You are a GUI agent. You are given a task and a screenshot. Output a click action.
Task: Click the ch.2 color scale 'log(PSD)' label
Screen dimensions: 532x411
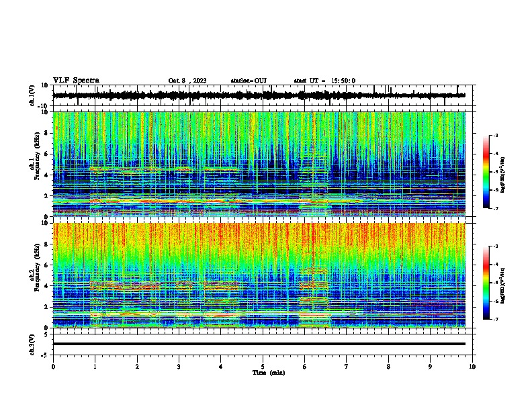coord(503,285)
